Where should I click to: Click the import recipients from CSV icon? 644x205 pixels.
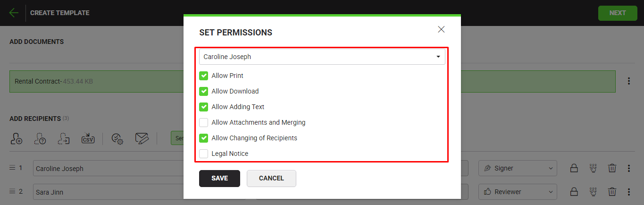pyautogui.click(x=88, y=138)
